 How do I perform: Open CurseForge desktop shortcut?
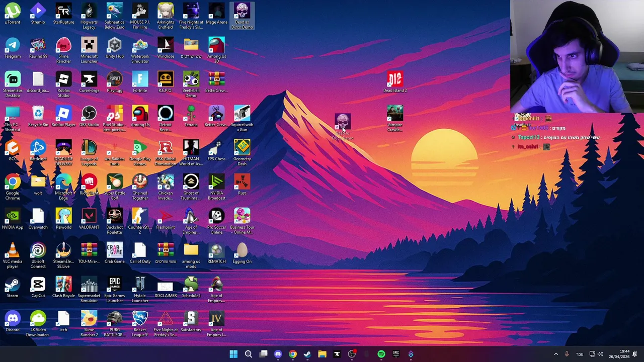(89, 82)
